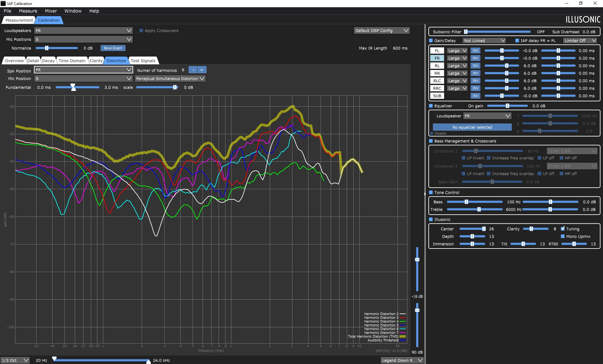Open the 1/3 Oct smoothing dropdown

(x=15, y=360)
